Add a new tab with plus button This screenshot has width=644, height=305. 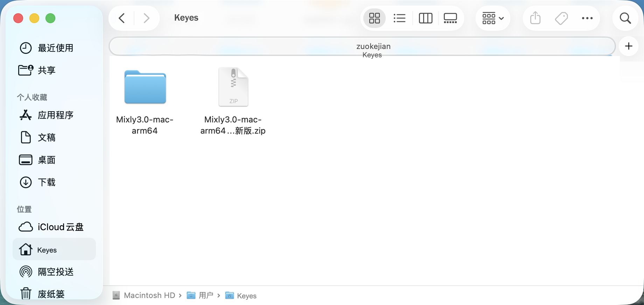629,46
